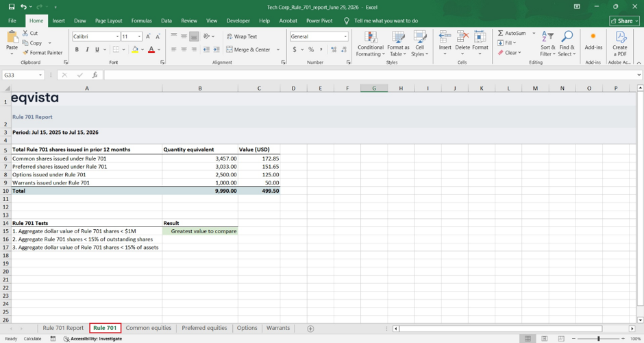Open the Rule 701 Report sheet tab
Screen dimensions: 644x343
[63, 328]
